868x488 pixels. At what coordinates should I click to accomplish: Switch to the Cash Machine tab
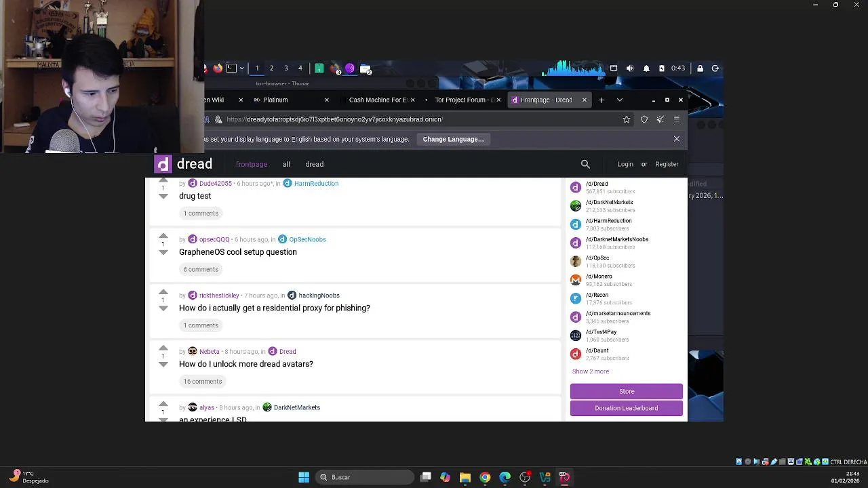pos(376,100)
